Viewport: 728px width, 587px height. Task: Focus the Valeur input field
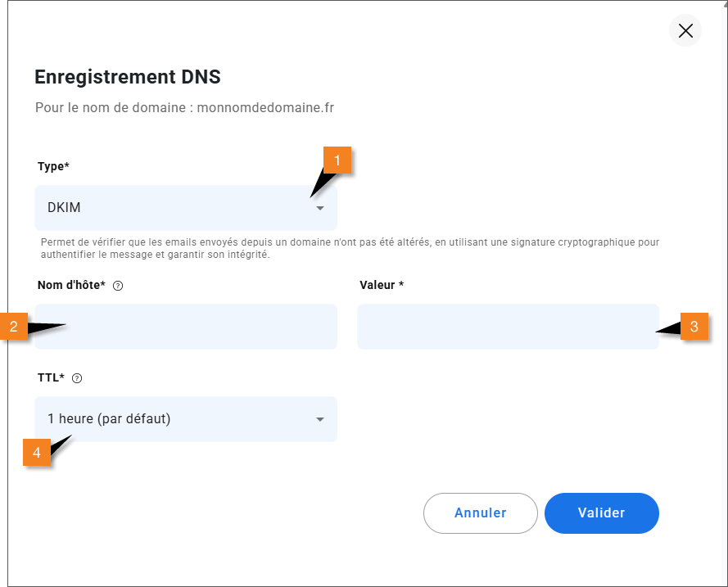pos(508,327)
